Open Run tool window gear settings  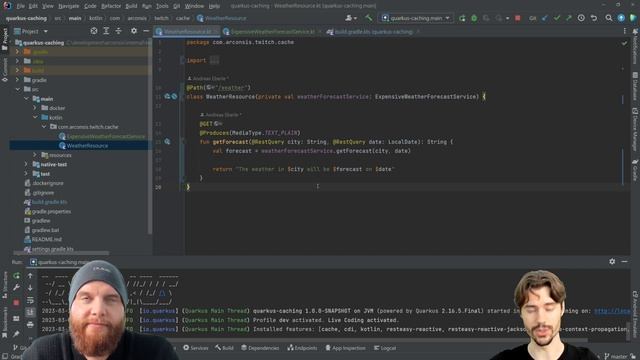coord(612,262)
